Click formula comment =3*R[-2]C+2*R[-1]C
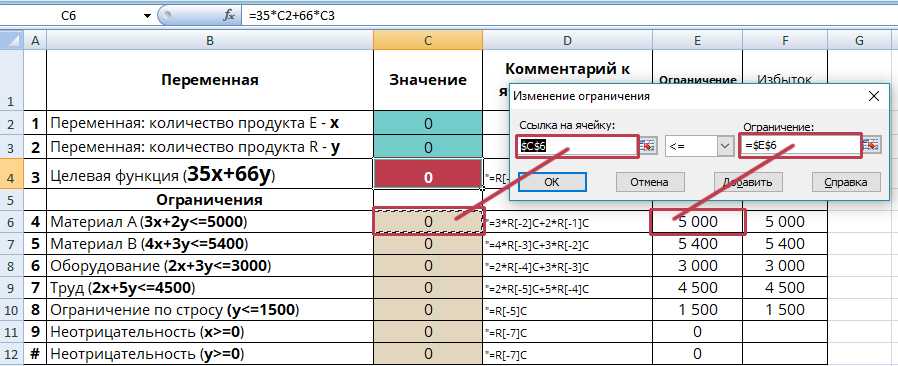 pyautogui.click(x=567, y=223)
